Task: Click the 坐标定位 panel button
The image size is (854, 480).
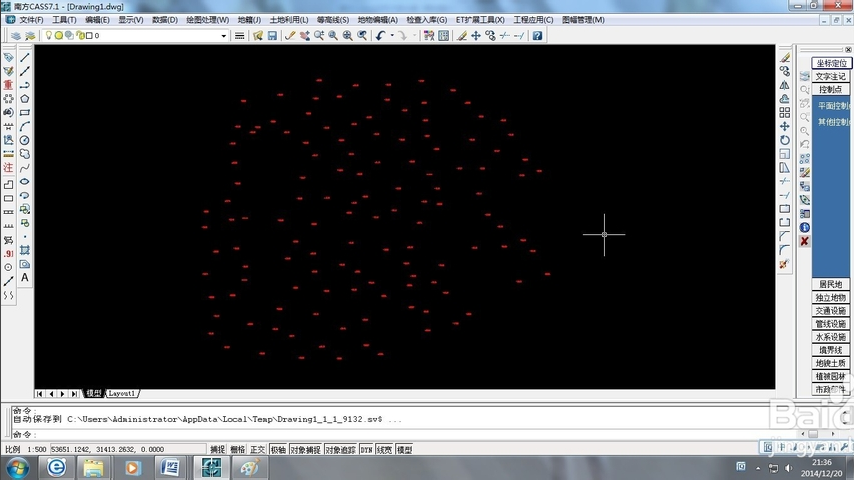Action: 831,63
